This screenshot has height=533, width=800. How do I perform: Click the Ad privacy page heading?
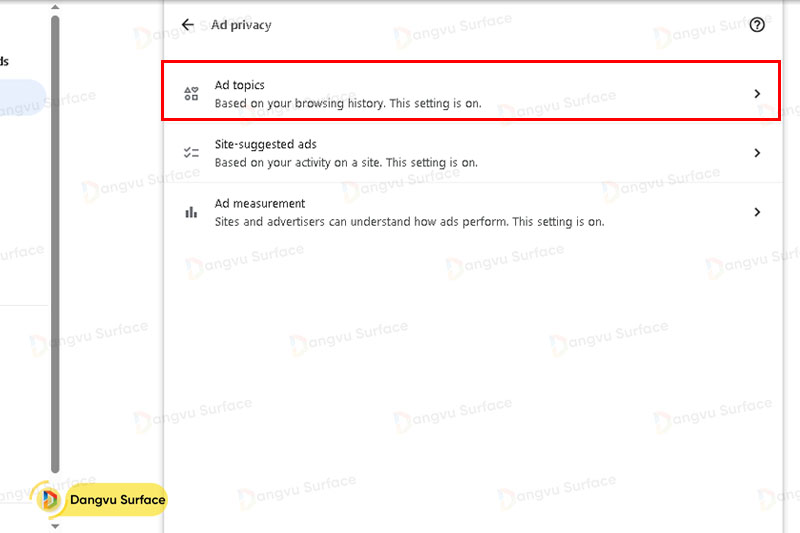pyautogui.click(x=241, y=25)
